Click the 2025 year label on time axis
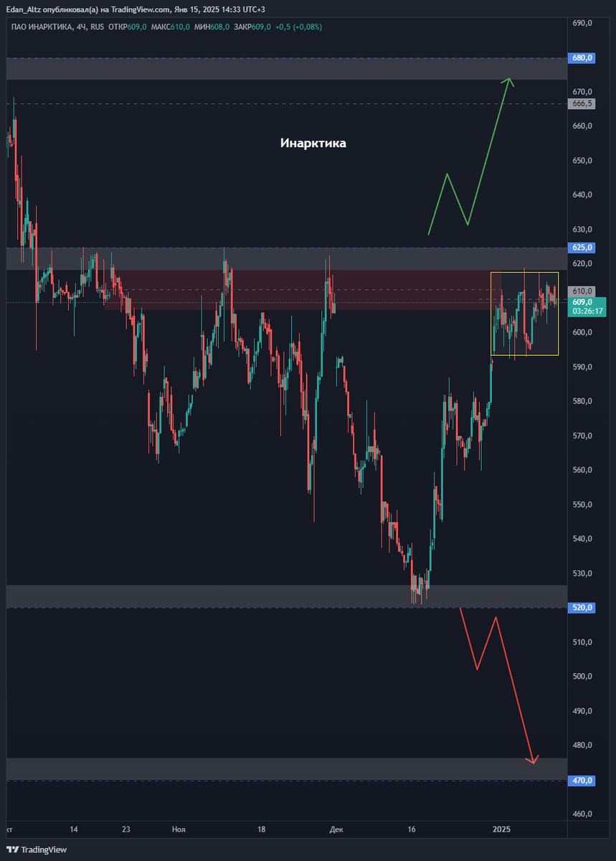The image size is (616, 861). (501, 829)
